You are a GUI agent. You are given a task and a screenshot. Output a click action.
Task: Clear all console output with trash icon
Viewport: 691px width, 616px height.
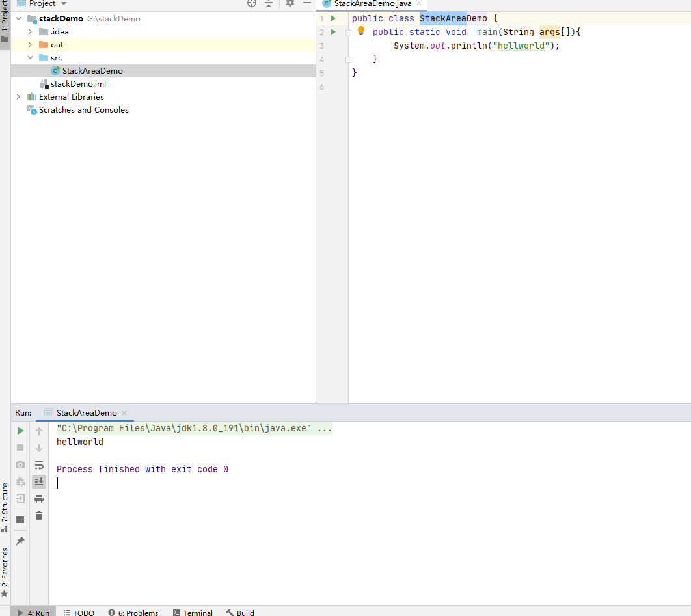(39, 516)
